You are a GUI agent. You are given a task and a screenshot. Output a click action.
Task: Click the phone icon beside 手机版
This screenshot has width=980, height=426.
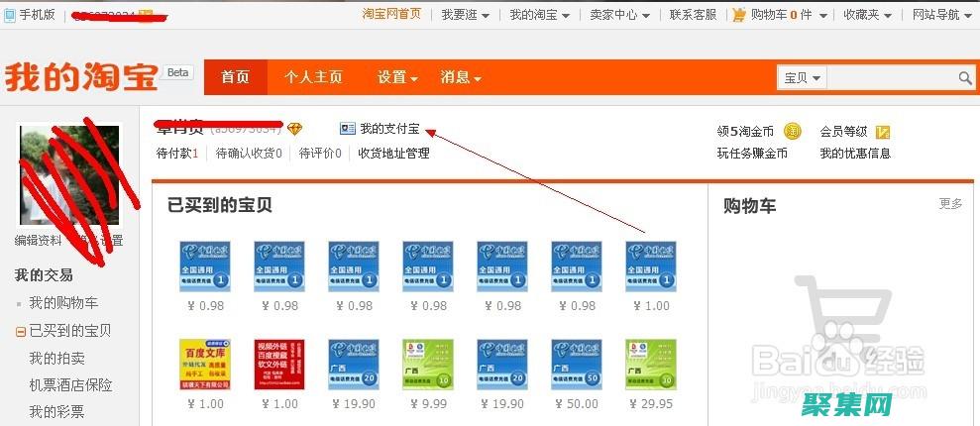coord(9,16)
